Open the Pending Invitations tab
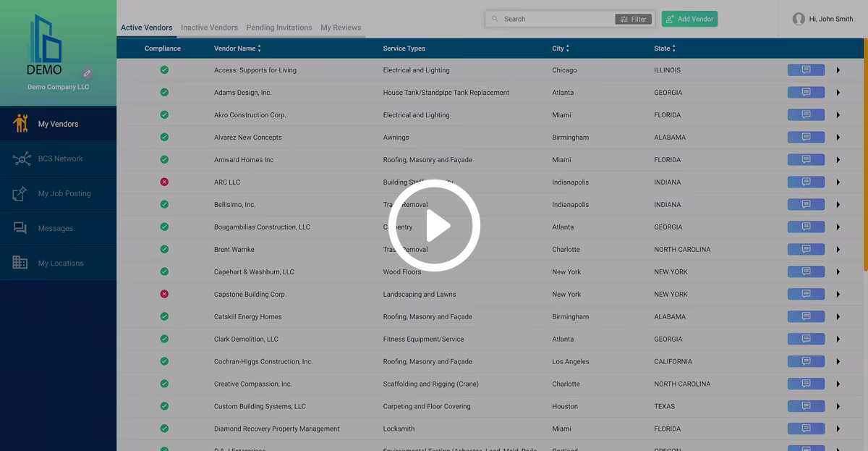This screenshot has height=451, width=868. tap(279, 27)
